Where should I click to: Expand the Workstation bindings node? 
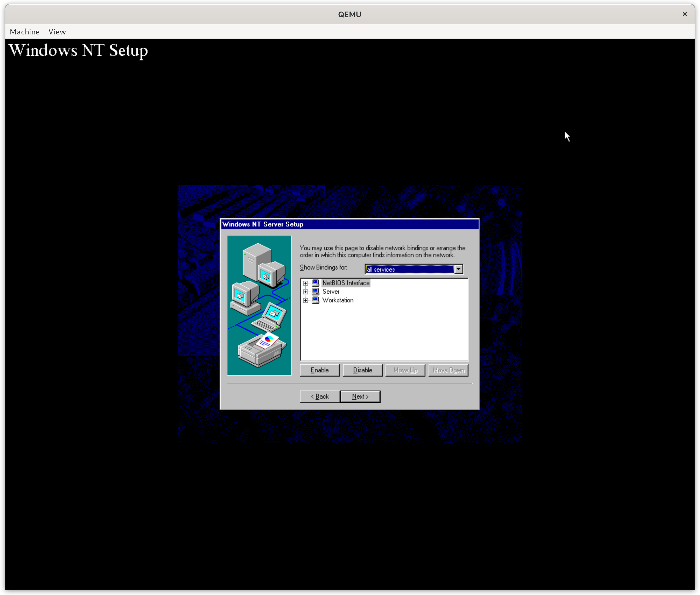pos(306,300)
